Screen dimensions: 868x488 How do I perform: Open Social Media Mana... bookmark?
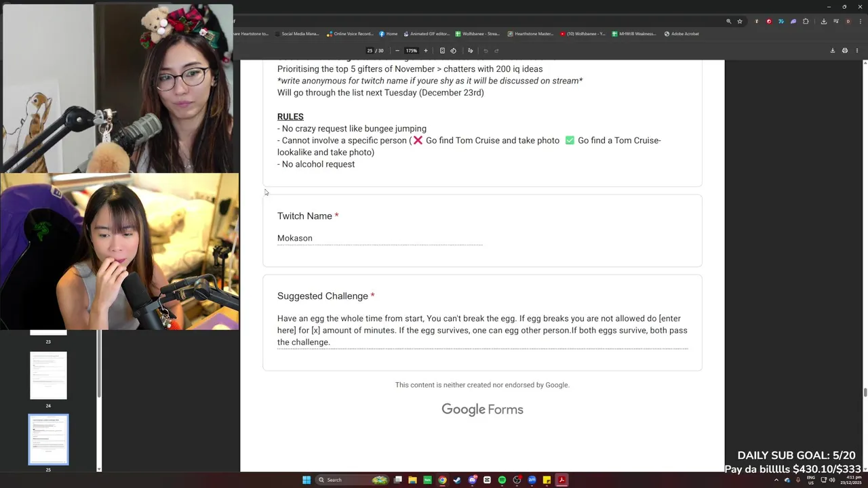[x=297, y=34]
